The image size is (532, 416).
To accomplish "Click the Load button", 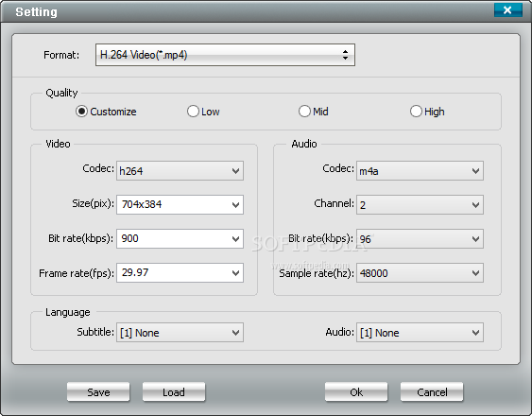I will (x=174, y=391).
